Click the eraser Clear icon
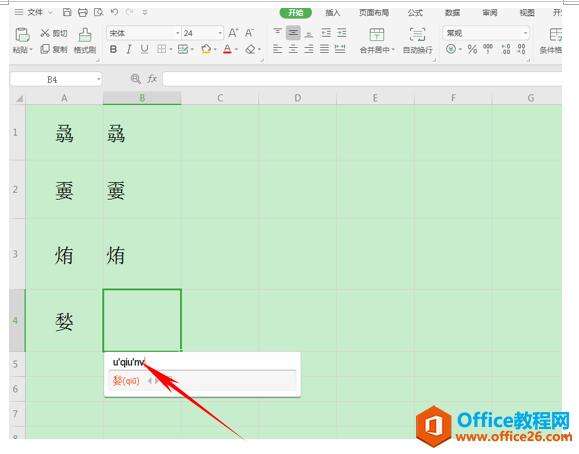The width and height of the screenshot is (579, 454). click(x=250, y=49)
